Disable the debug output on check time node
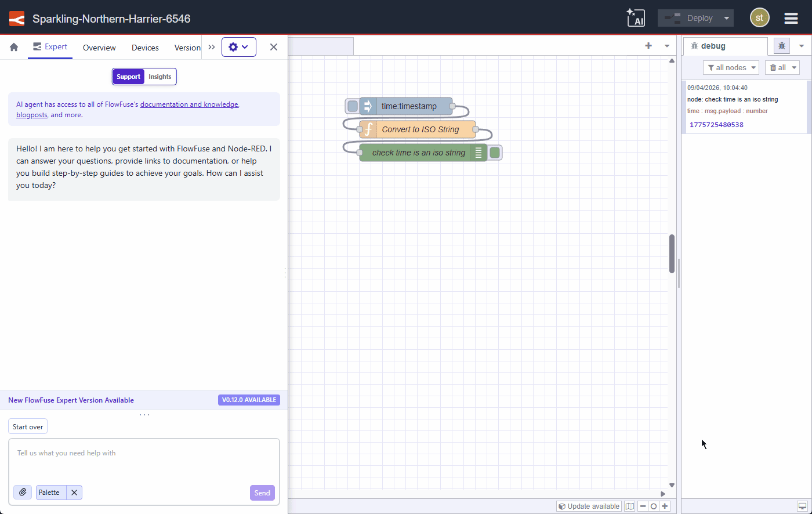The width and height of the screenshot is (812, 514). pyautogui.click(x=495, y=152)
